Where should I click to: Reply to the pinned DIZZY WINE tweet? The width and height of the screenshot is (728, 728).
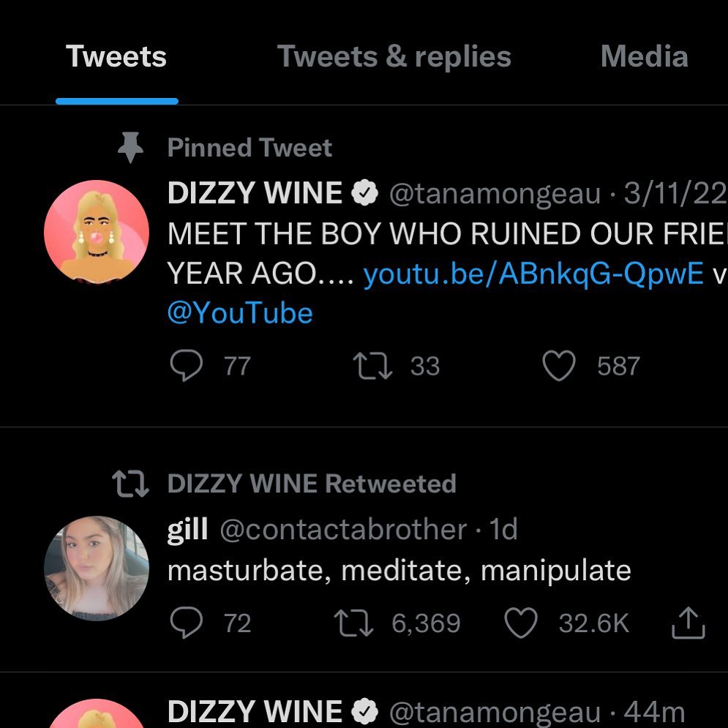(x=186, y=366)
